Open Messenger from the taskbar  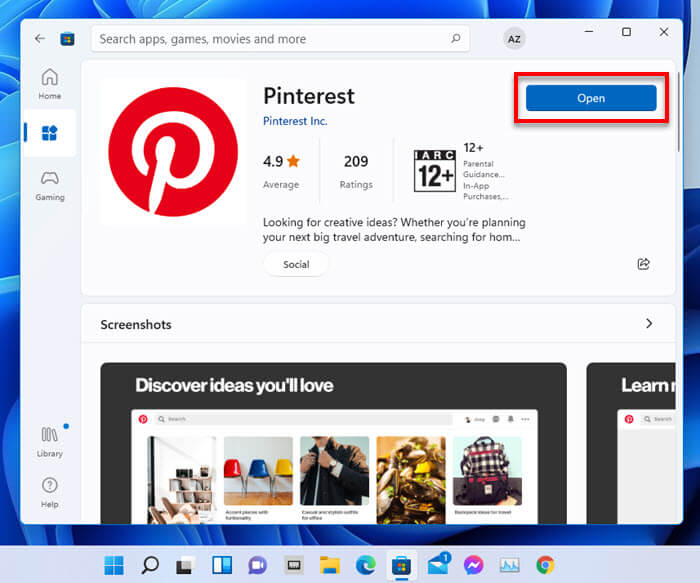[x=473, y=565]
